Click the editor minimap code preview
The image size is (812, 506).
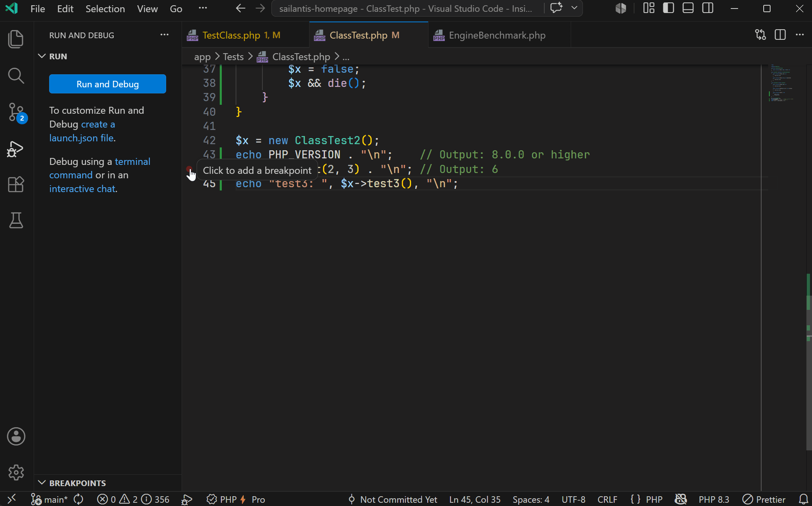[x=782, y=83]
